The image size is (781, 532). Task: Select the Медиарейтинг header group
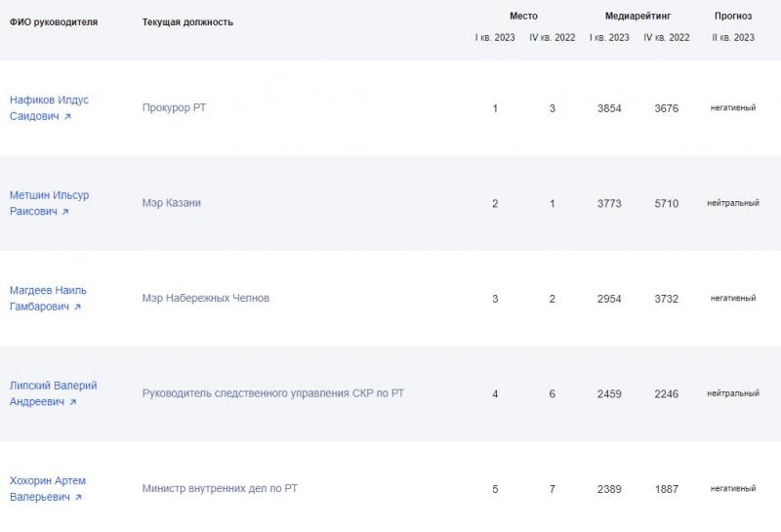pos(637,16)
